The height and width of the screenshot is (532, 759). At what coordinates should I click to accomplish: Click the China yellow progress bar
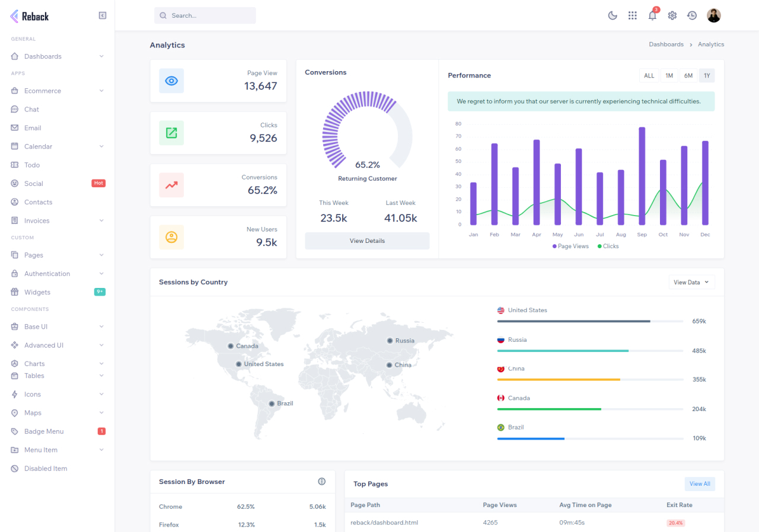click(x=559, y=379)
